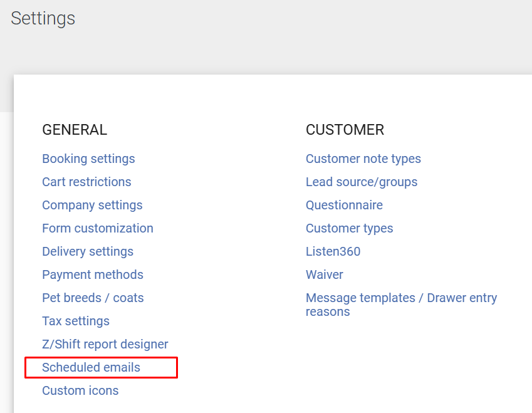The height and width of the screenshot is (413, 532).
Task: Go to Company settings
Action: point(92,206)
